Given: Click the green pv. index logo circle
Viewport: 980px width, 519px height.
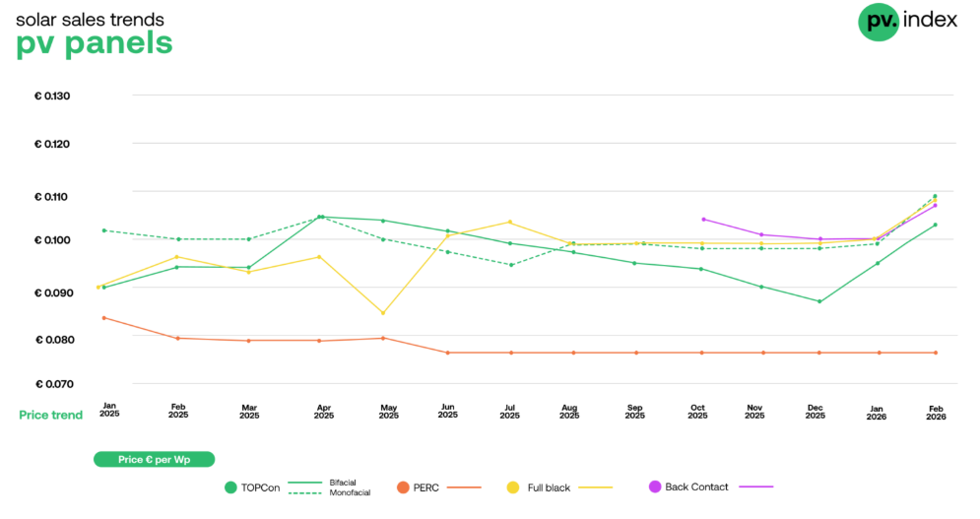Looking at the screenshot, I should (x=878, y=22).
